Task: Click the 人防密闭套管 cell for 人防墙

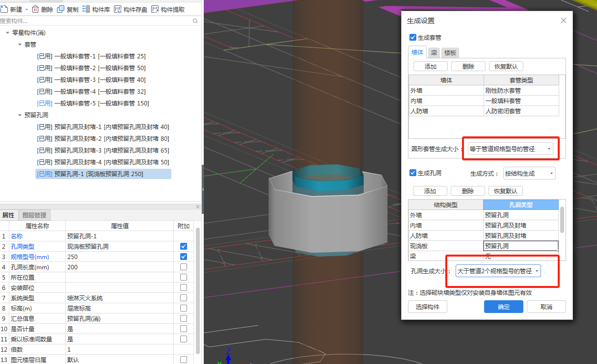Action: click(521, 111)
